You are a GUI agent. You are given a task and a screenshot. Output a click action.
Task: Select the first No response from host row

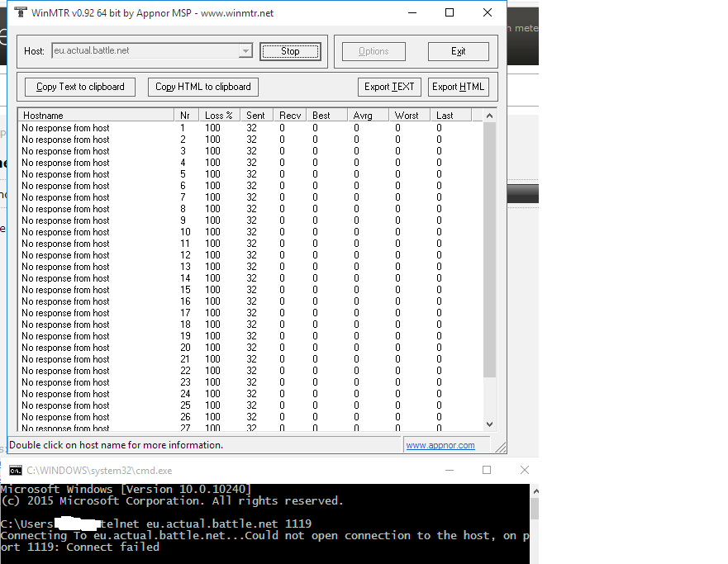65,128
